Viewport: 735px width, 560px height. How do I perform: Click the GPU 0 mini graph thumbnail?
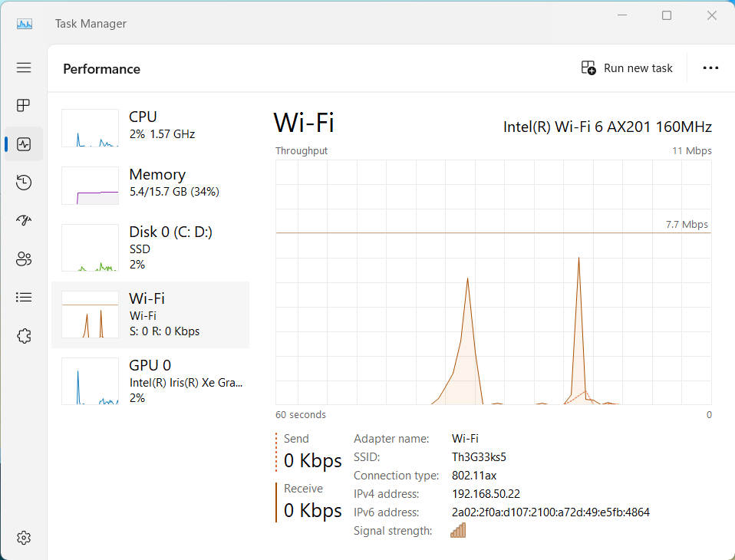(90, 381)
